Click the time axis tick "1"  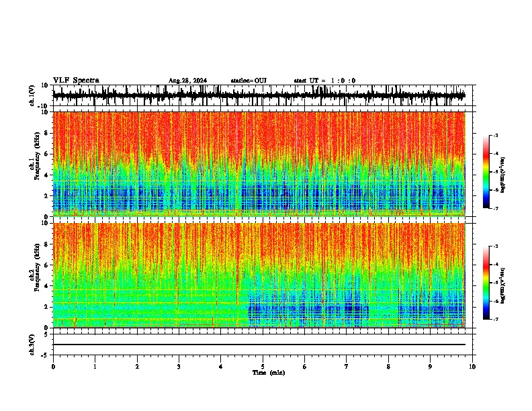tap(95, 367)
